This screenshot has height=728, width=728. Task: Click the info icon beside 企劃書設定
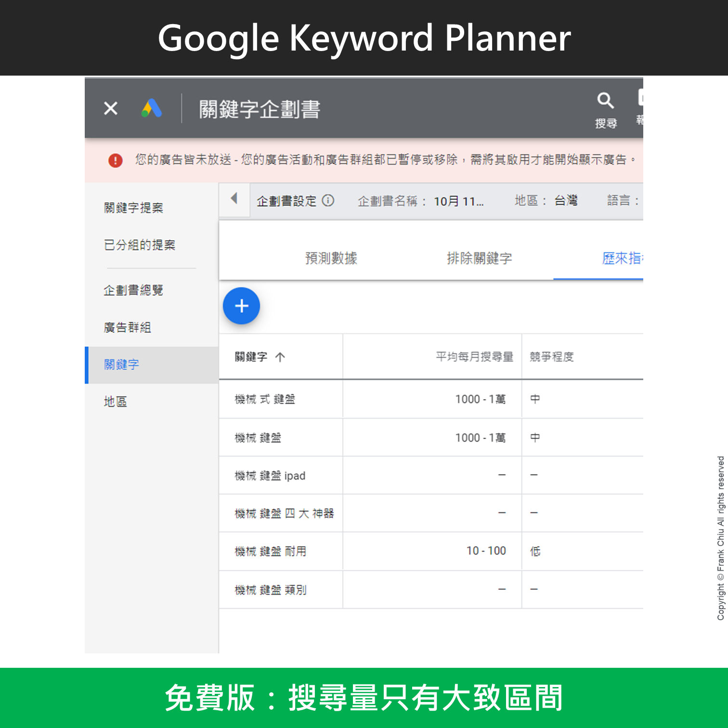click(328, 200)
